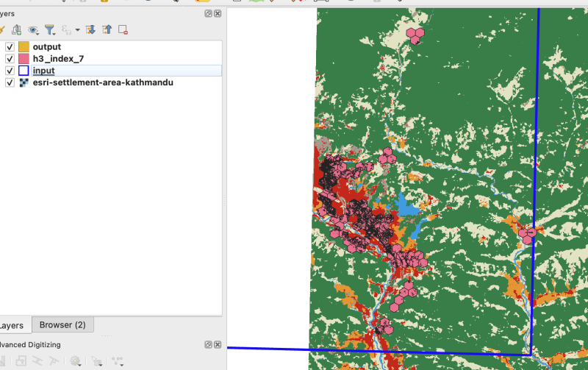Screen dimensions: 588x370
Task: Open the Filter Legend by Expression dropdown arrow
Action: point(76,30)
